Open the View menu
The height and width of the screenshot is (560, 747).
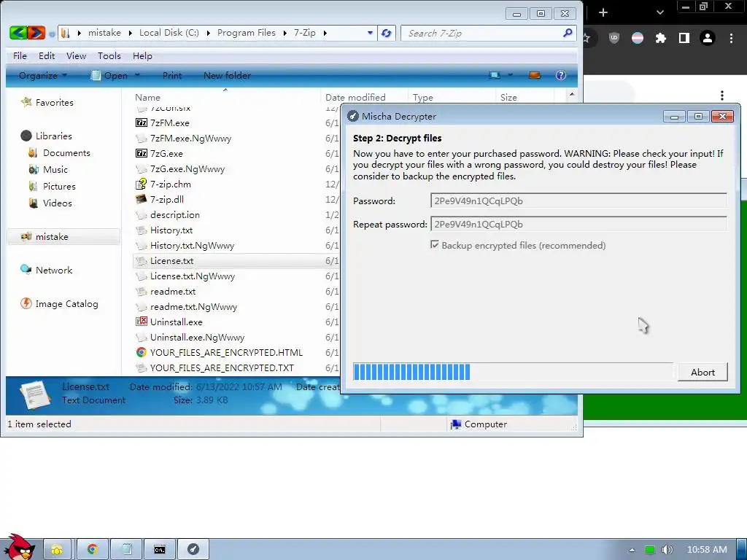[76, 55]
